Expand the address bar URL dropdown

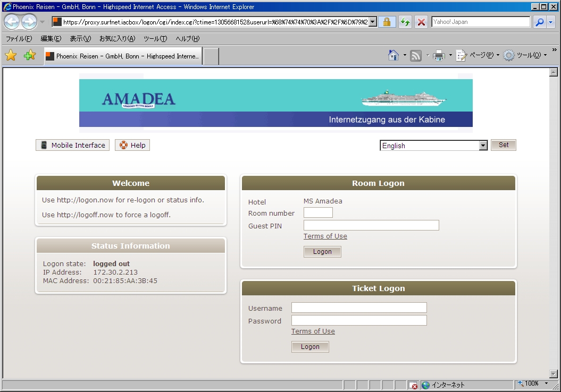pos(373,22)
